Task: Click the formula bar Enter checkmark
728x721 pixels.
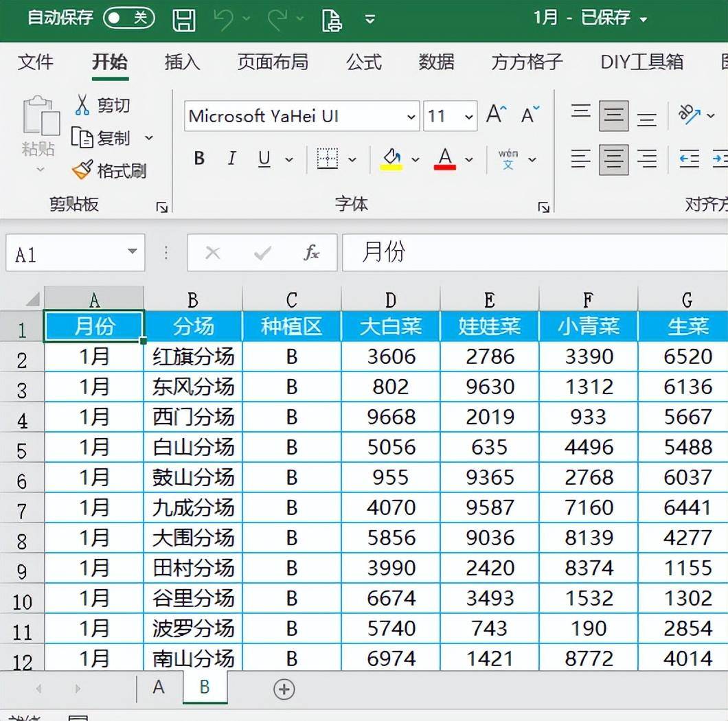Action: [x=263, y=253]
